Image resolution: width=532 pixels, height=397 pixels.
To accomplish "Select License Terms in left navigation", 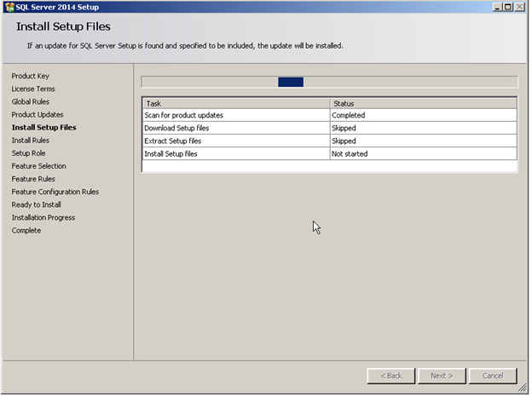I will tap(33, 89).
